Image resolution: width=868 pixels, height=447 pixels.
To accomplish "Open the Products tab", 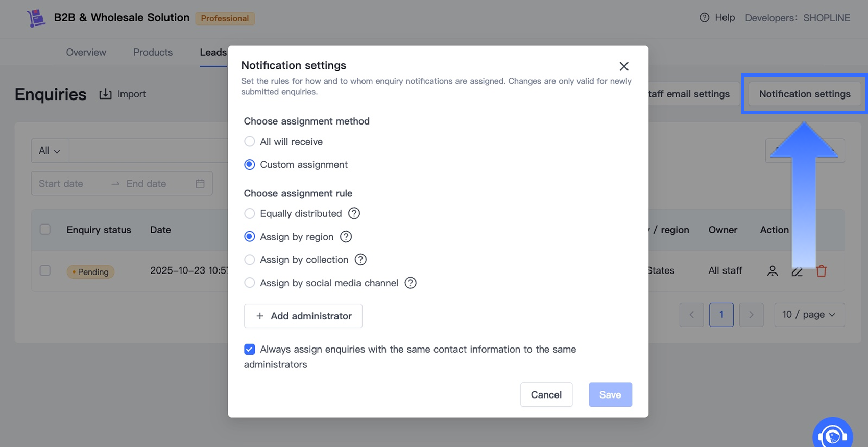I will point(153,52).
